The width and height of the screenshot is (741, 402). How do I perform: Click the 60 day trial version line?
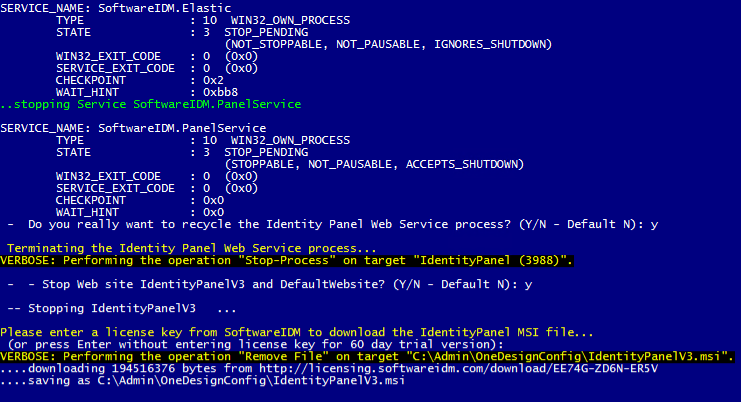point(256,344)
